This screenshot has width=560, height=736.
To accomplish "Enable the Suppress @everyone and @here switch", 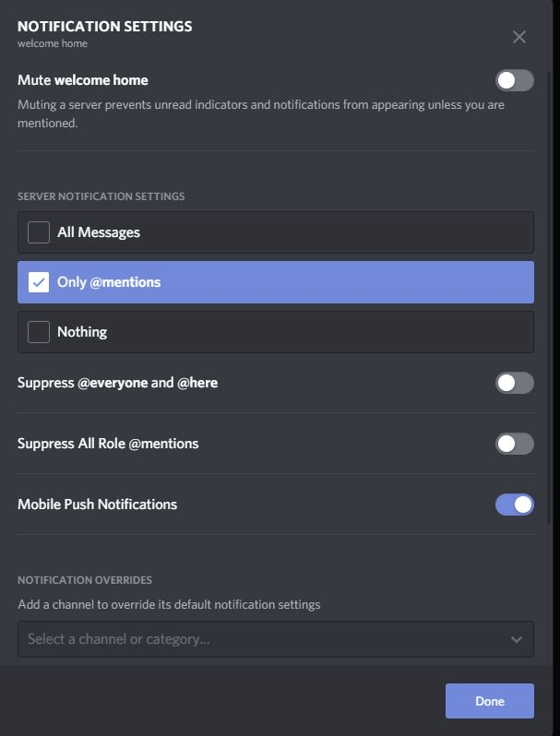I will [x=514, y=383].
